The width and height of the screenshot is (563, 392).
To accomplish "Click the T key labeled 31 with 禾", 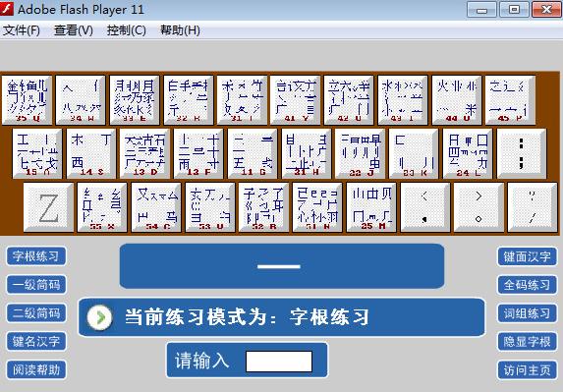I will point(242,100).
